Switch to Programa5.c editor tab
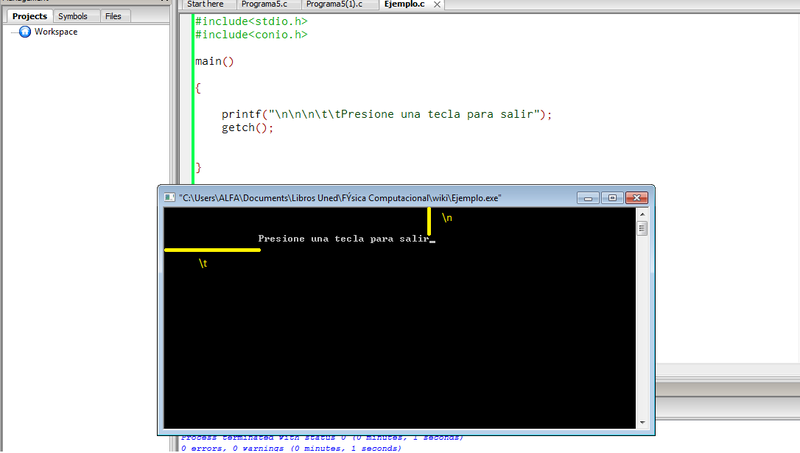 (264, 5)
